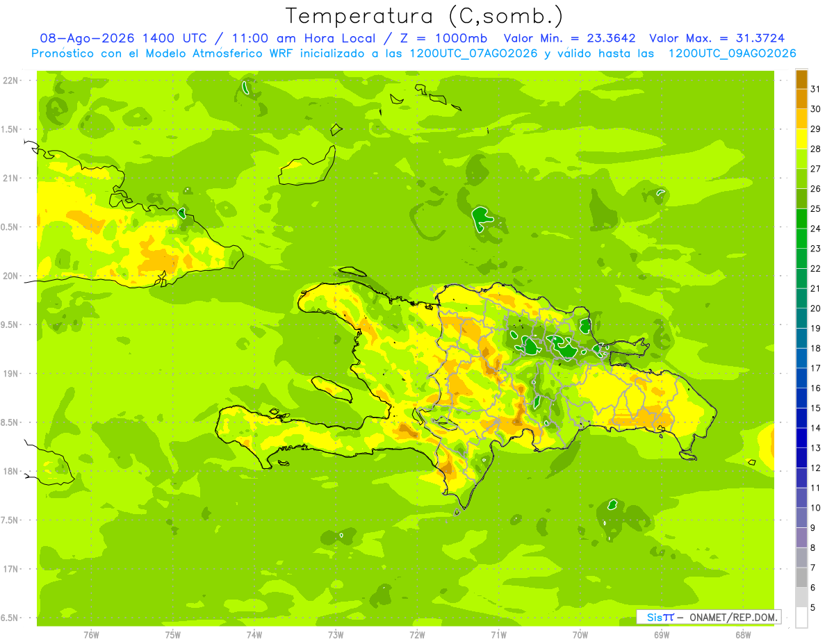The width and height of the screenshot is (834, 644).
Task: Click the "72W" longitude label
Action: (417, 635)
